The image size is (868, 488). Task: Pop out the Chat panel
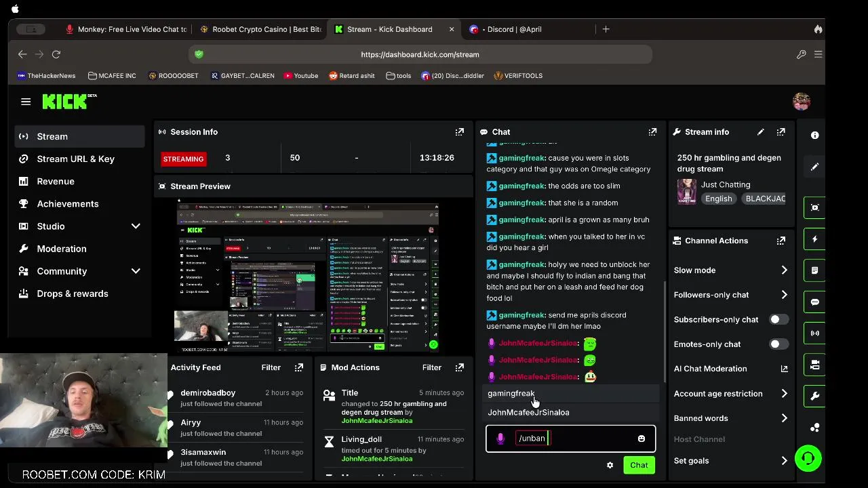652,132
